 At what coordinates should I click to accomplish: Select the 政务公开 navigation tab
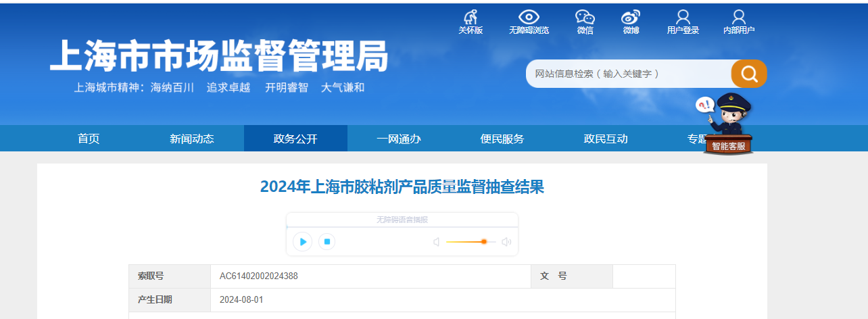(295, 139)
